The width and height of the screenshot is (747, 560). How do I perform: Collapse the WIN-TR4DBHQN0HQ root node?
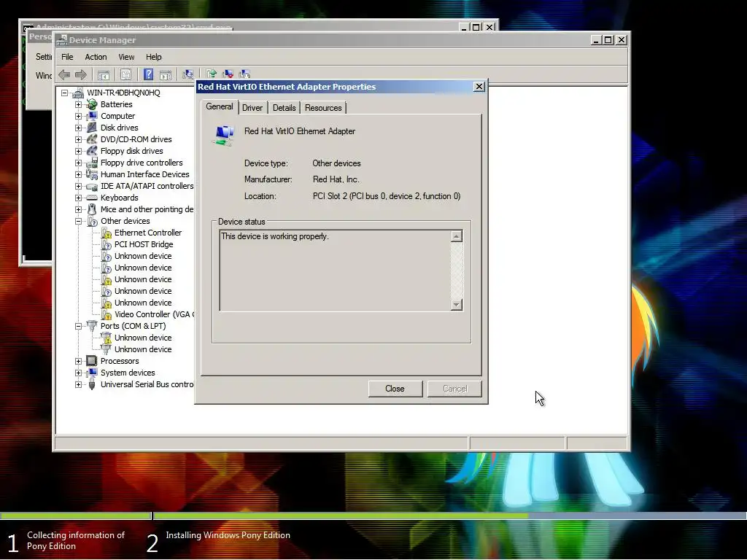click(64, 93)
